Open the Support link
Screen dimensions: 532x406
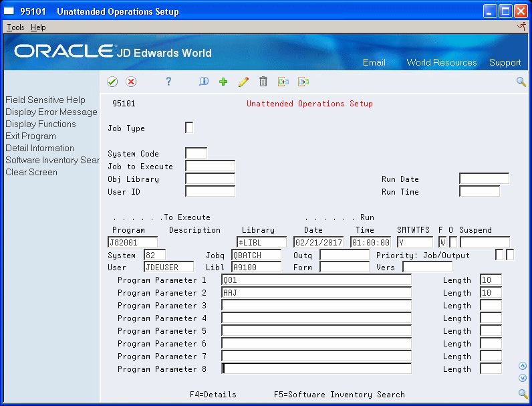(505, 62)
